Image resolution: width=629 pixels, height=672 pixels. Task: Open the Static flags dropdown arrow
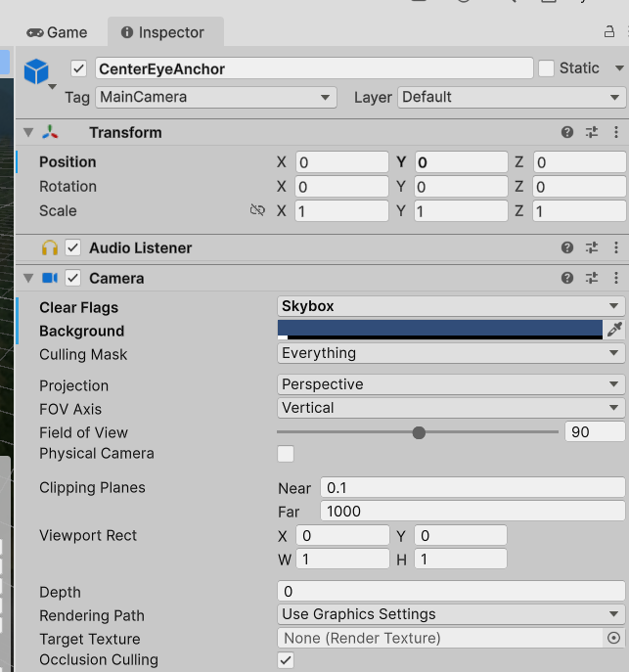click(x=619, y=68)
